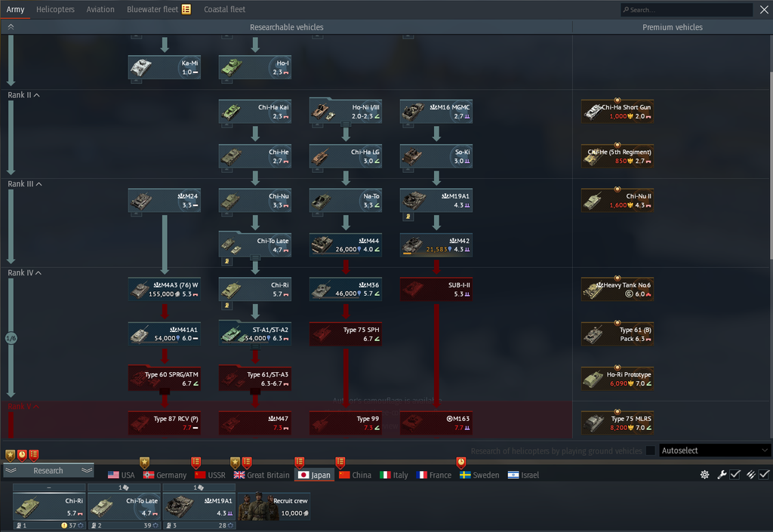Select the Chi-Nu tank card
The height and width of the screenshot is (532, 773).
pos(255,201)
